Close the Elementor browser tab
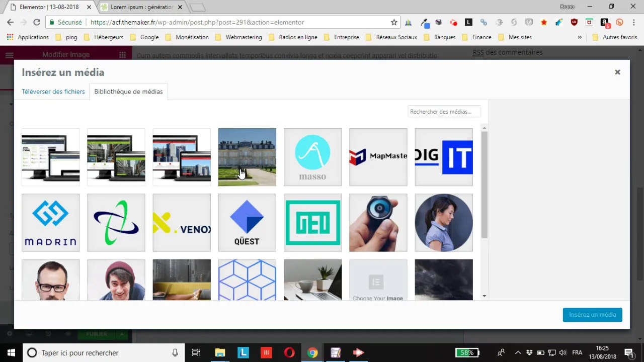644x362 pixels. (x=90, y=7)
